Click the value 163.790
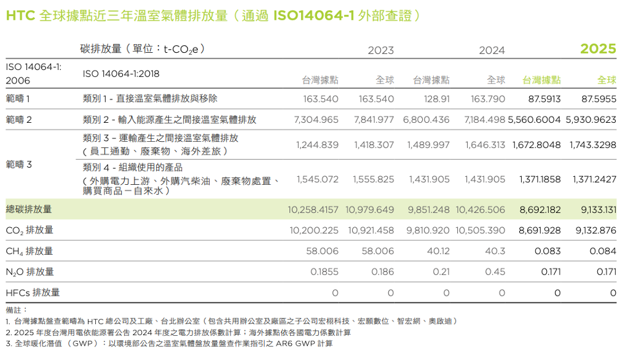This screenshot has width=644, height=361. (x=487, y=99)
